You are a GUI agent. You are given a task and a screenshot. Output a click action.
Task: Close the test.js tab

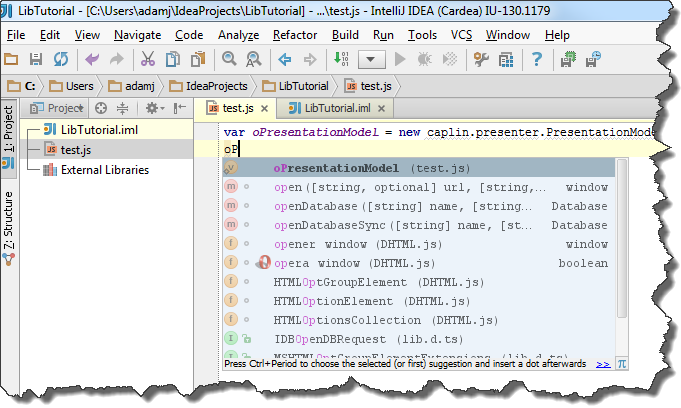click(x=264, y=109)
